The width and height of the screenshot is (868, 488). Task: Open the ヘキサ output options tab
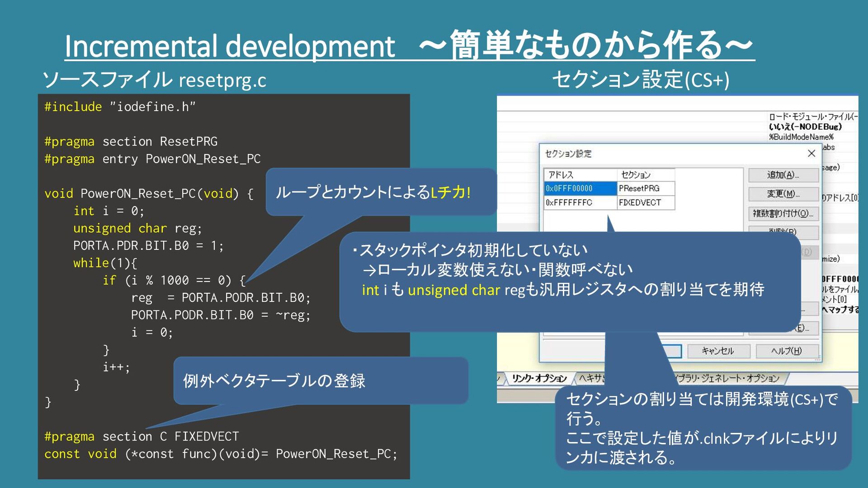tap(591, 379)
